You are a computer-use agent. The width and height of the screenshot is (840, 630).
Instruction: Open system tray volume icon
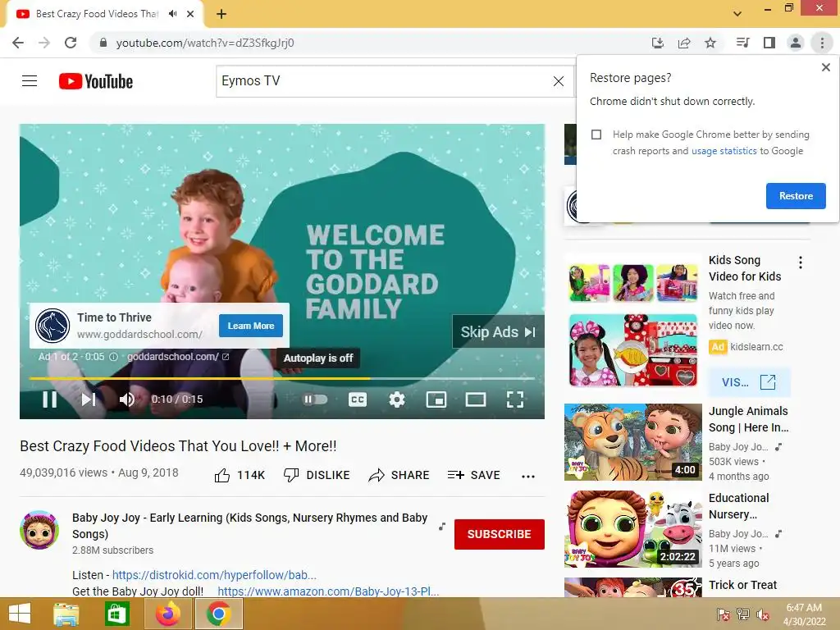[763, 614]
